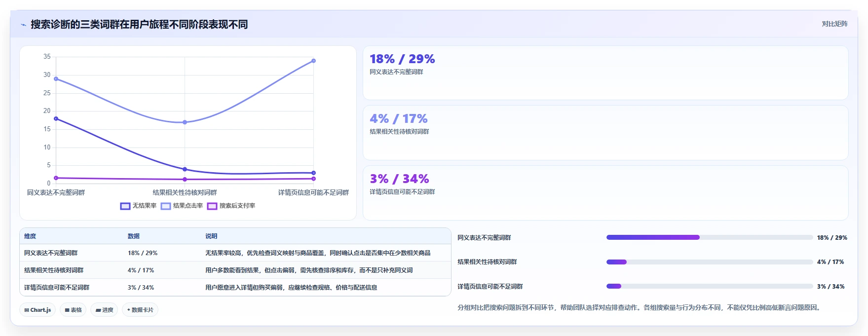Click 3% / 34% value beside progress bar
This screenshot has height=336, width=868.
831,287
